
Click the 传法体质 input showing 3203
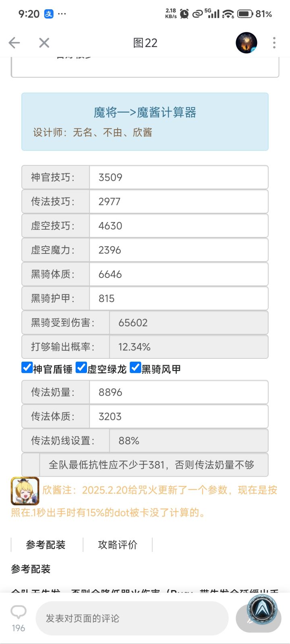(178, 416)
